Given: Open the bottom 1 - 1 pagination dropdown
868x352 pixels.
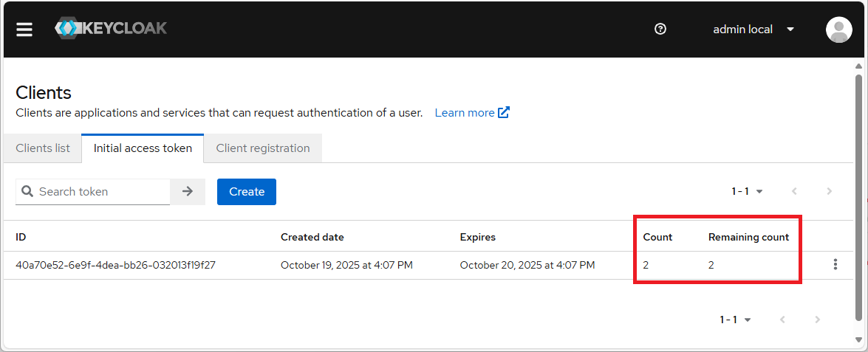Looking at the screenshot, I should pos(735,320).
